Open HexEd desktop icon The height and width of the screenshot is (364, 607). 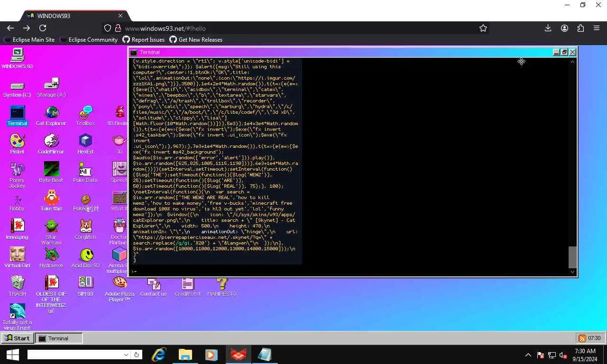pyautogui.click(x=85, y=144)
